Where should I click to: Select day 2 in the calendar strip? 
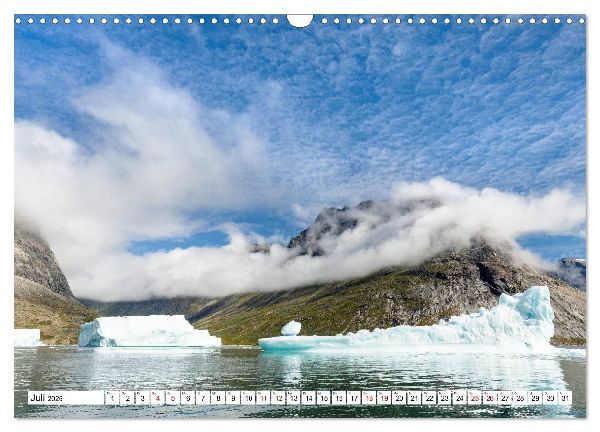click(127, 398)
